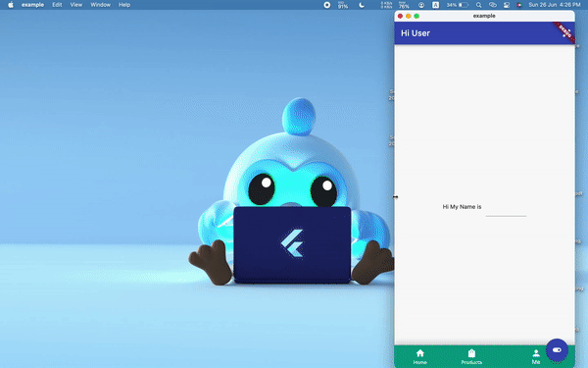Viewport: 588px width, 368px height.
Task: Open the Edit menu
Action: point(57,5)
